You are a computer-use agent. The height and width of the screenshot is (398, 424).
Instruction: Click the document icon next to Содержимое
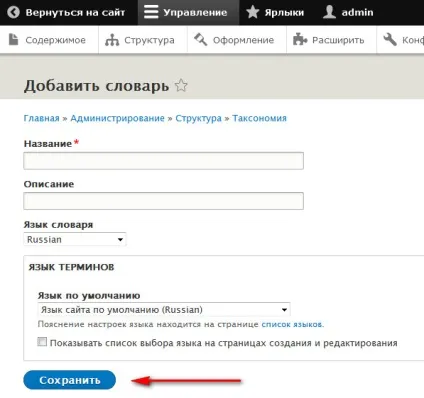(14, 40)
